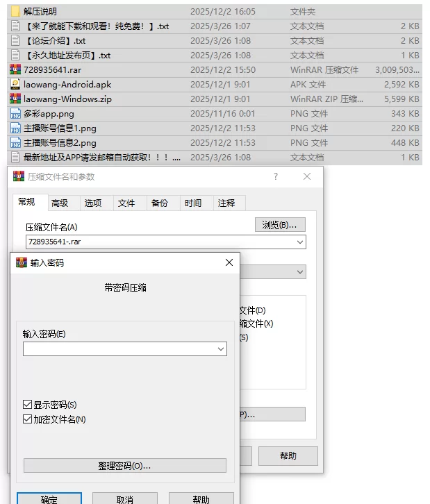Select the file name 多彩app.png

(49, 113)
